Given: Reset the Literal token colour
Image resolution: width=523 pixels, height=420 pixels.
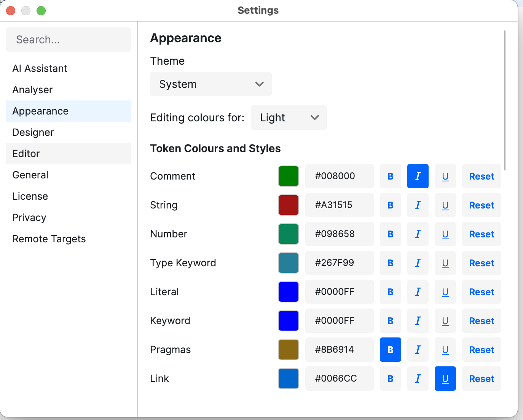Looking at the screenshot, I should [x=482, y=292].
